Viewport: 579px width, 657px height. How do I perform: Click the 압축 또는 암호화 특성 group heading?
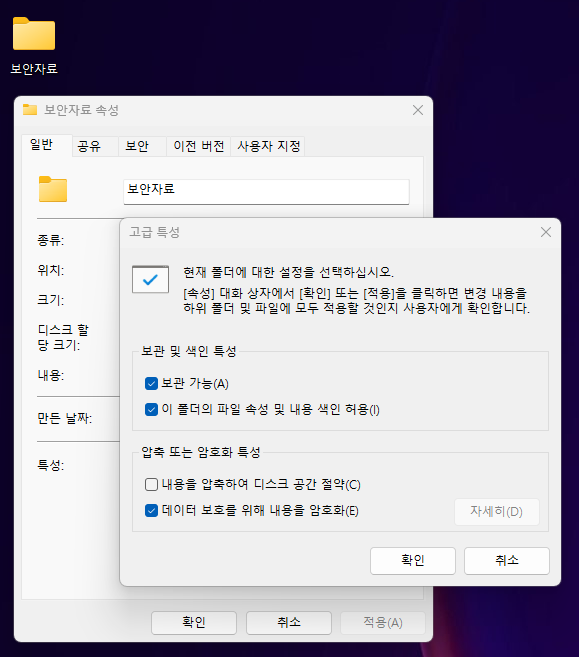tap(201, 452)
